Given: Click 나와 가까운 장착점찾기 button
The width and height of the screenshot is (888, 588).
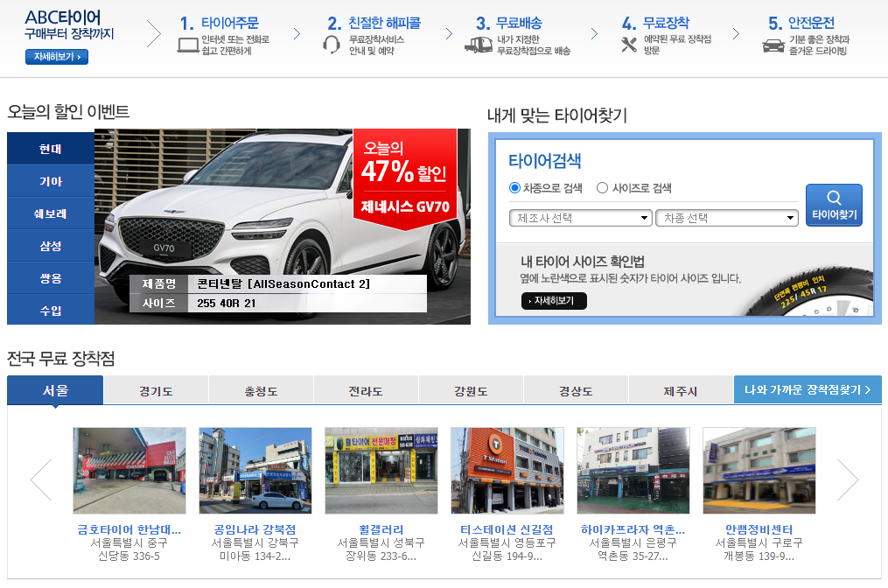Looking at the screenshot, I should point(808,389).
